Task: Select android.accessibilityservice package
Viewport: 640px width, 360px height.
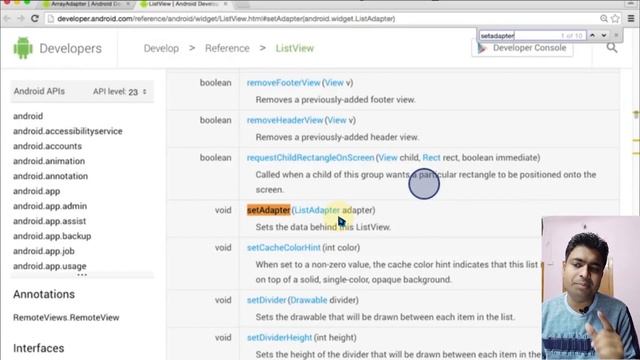Action: click(68, 131)
